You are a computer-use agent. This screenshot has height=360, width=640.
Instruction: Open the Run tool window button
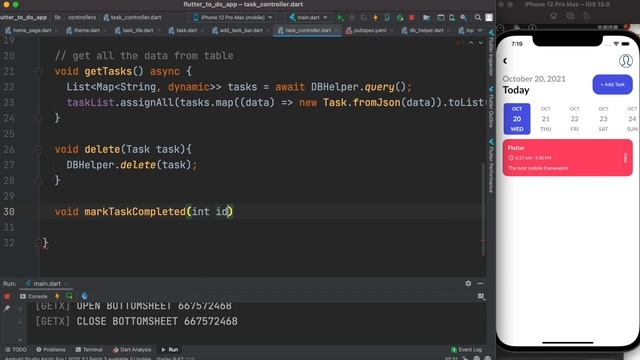tap(170, 349)
